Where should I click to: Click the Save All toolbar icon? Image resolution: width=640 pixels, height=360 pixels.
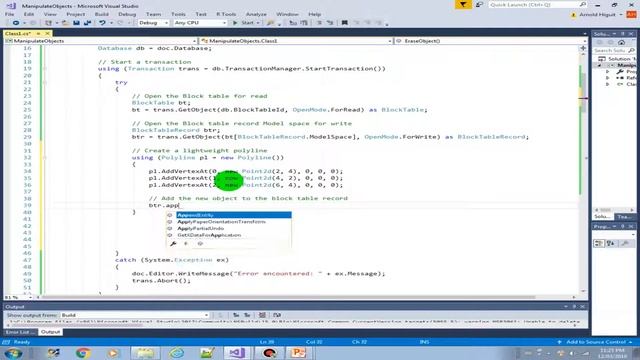pos(87,23)
